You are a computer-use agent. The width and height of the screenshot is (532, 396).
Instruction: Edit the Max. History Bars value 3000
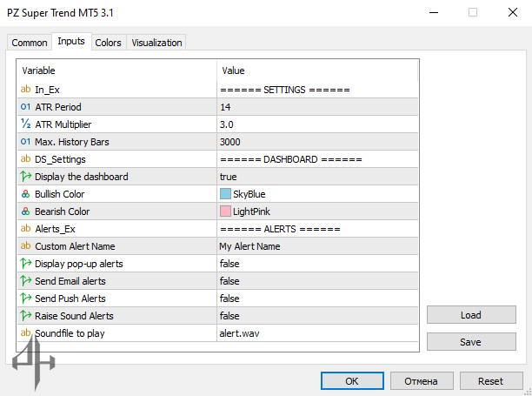229,142
